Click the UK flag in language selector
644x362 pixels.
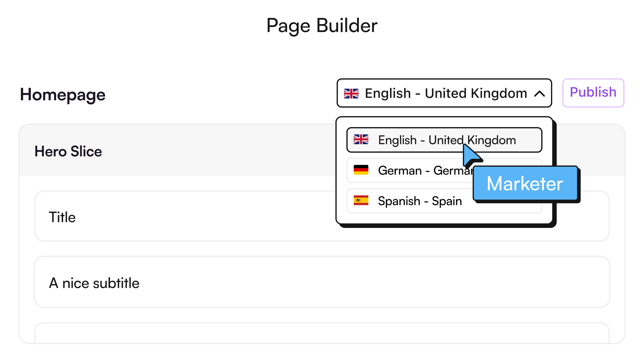tap(351, 94)
